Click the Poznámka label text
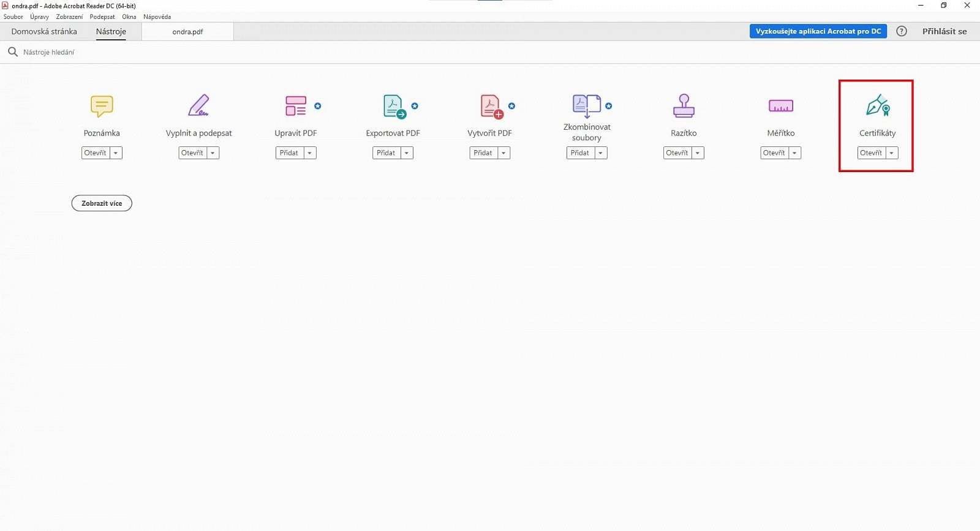980x531 pixels. [x=102, y=133]
